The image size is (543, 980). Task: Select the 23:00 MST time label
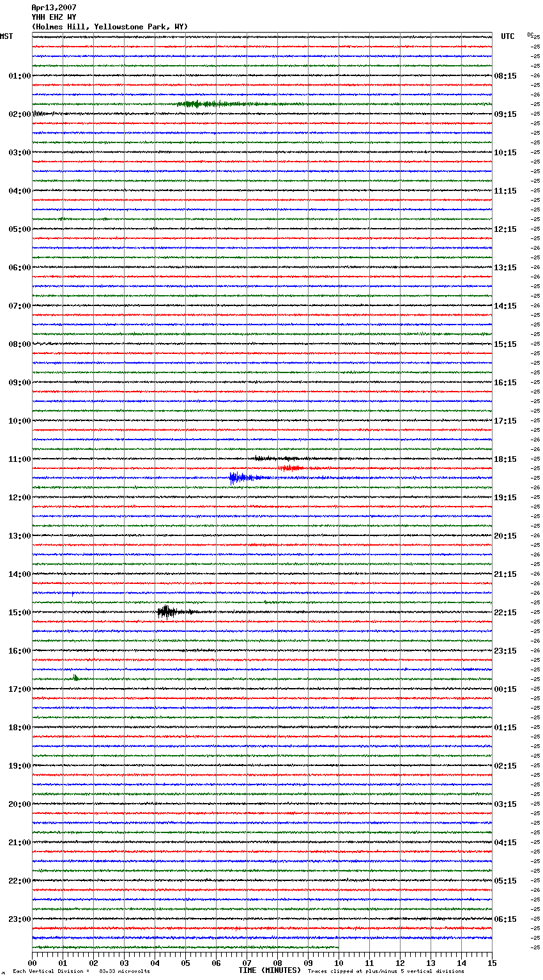pyautogui.click(x=19, y=919)
